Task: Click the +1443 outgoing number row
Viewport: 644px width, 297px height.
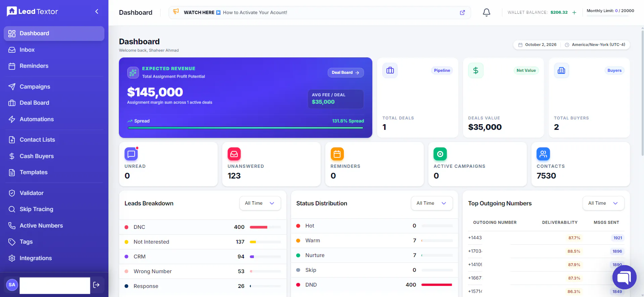Action: [546, 238]
